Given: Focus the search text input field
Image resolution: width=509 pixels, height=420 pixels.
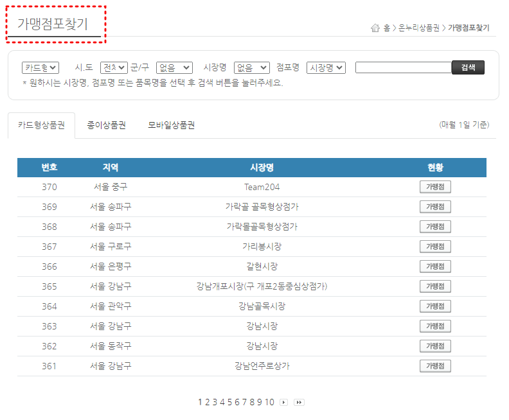Looking at the screenshot, I should pos(404,67).
